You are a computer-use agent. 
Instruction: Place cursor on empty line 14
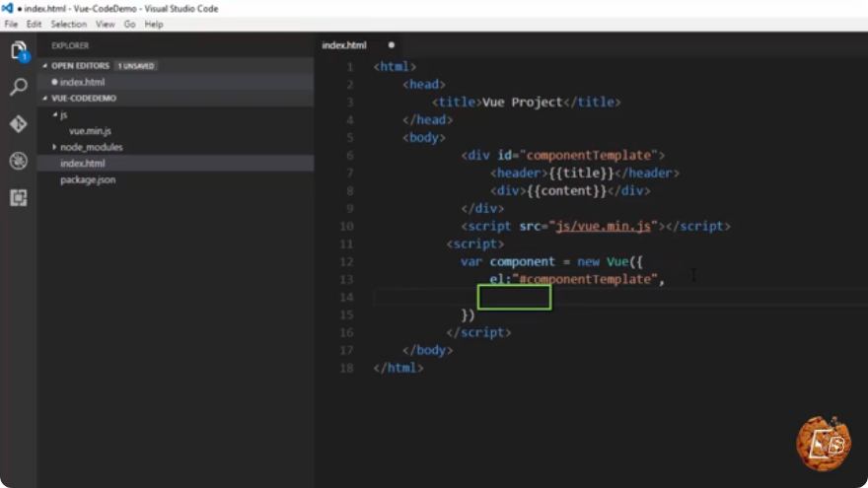point(620,297)
